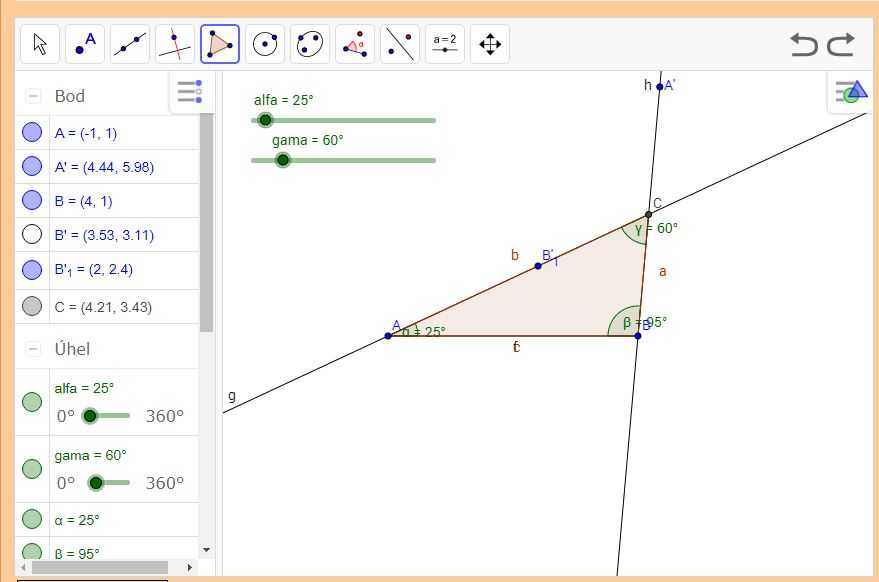Select entry A = (-1, 1)

(86, 133)
